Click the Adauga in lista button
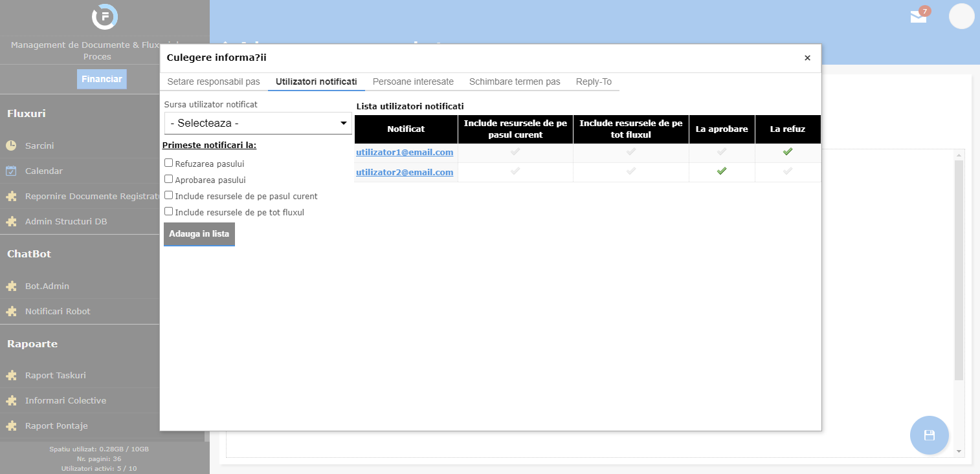980x474 pixels. (x=199, y=234)
